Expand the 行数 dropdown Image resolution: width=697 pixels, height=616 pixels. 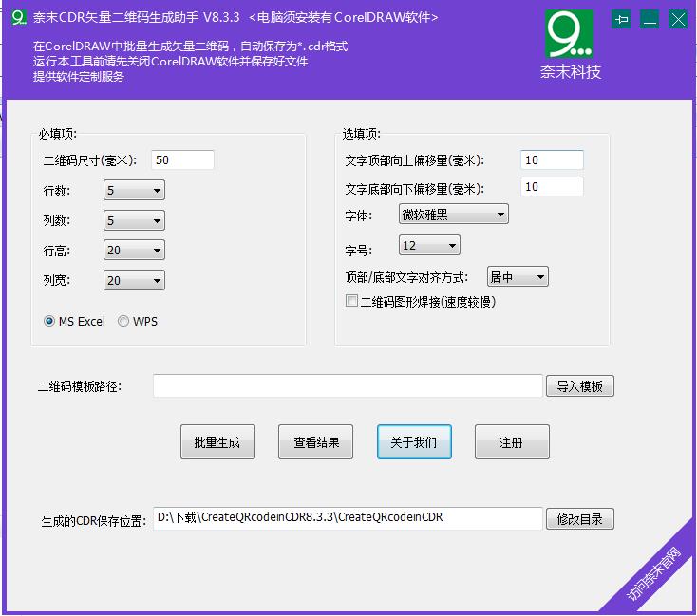134,191
